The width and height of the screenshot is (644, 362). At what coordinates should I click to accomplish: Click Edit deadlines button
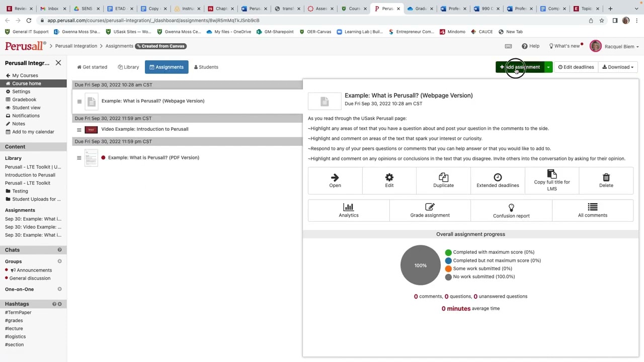576,67
